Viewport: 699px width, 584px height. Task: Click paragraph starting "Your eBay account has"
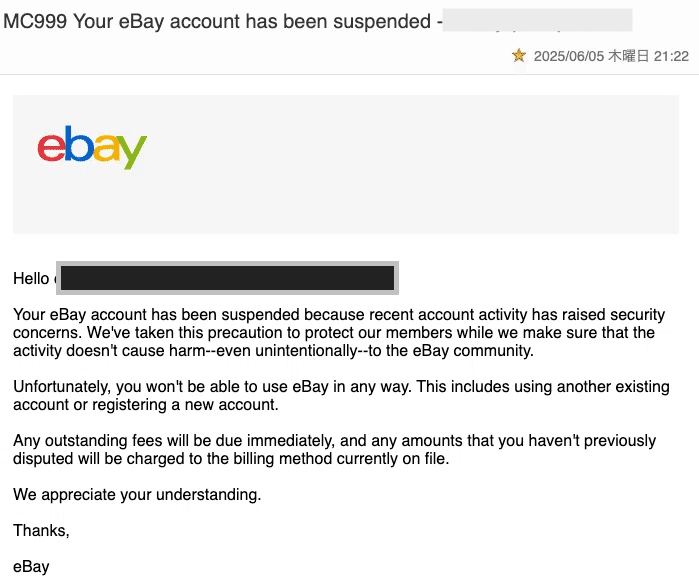[x=339, y=333]
